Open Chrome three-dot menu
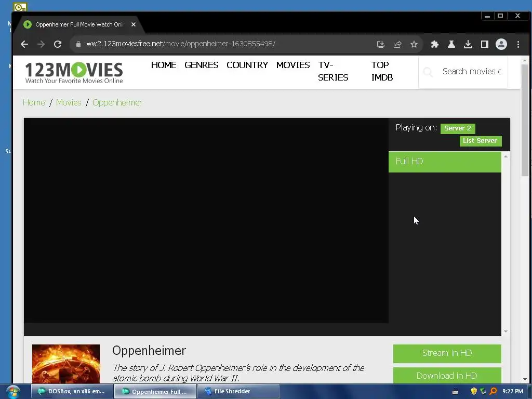This screenshot has width=532, height=399. click(x=518, y=44)
